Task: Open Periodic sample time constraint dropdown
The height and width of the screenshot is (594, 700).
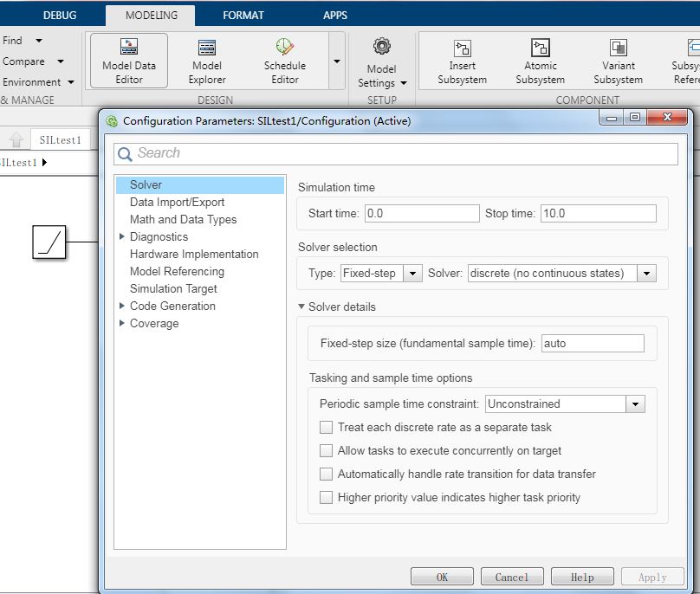Action: pyautogui.click(x=635, y=404)
